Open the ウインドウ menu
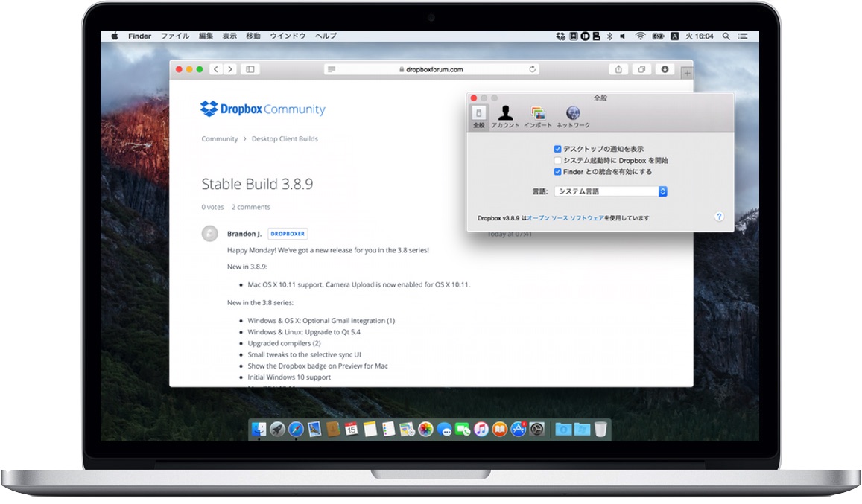This screenshot has height=504, width=862. click(288, 36)
